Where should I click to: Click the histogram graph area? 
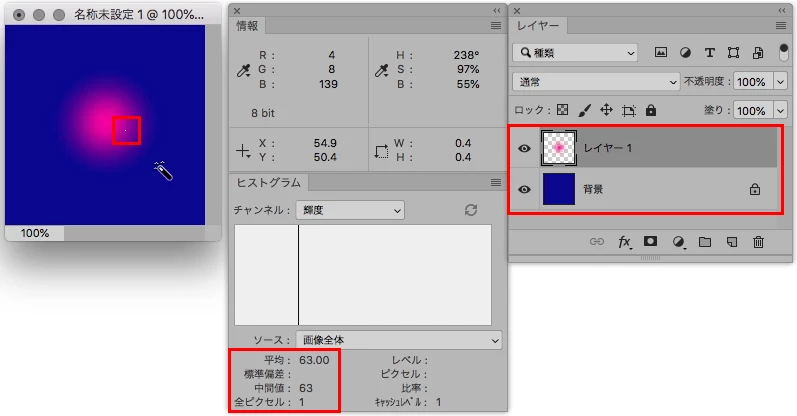coord(363,275)
